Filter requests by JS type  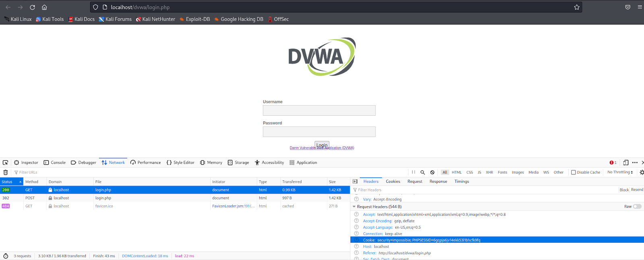point(479,172)
